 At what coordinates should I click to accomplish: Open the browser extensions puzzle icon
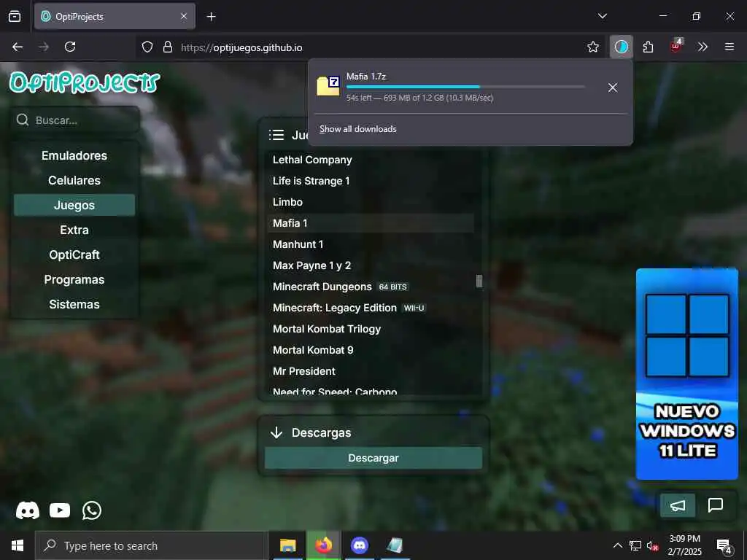pyautogui.click(x=648, y=47)
